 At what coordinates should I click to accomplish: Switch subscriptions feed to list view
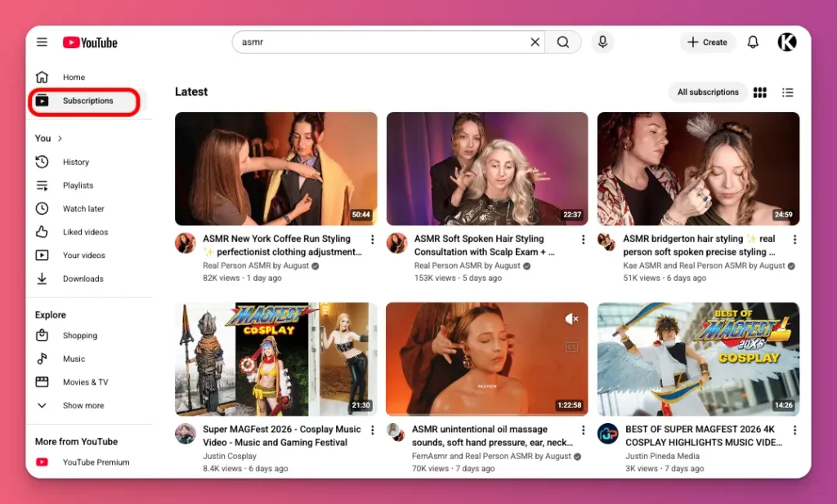787,92
